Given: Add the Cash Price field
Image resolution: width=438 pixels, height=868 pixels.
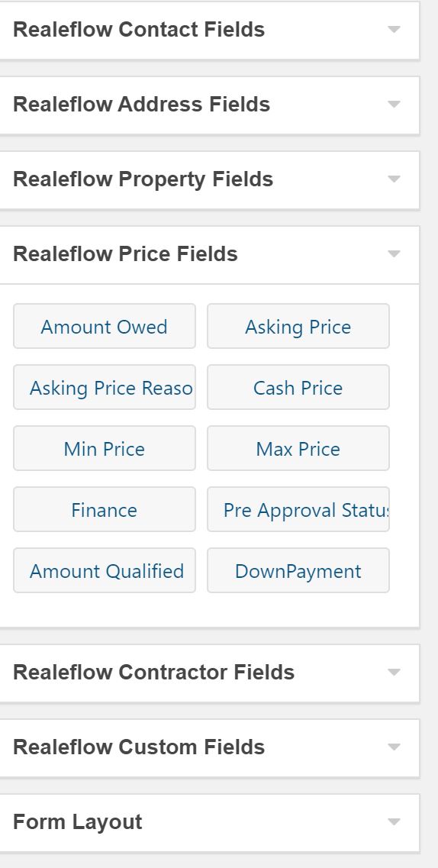Looking at the screenshot, I should pyautogui.click(x=298, y=387).
